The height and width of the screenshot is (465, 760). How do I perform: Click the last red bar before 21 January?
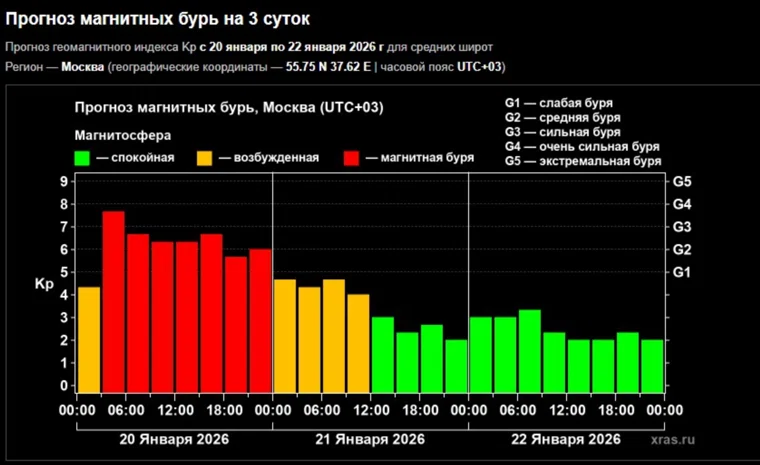pos(260,320)
